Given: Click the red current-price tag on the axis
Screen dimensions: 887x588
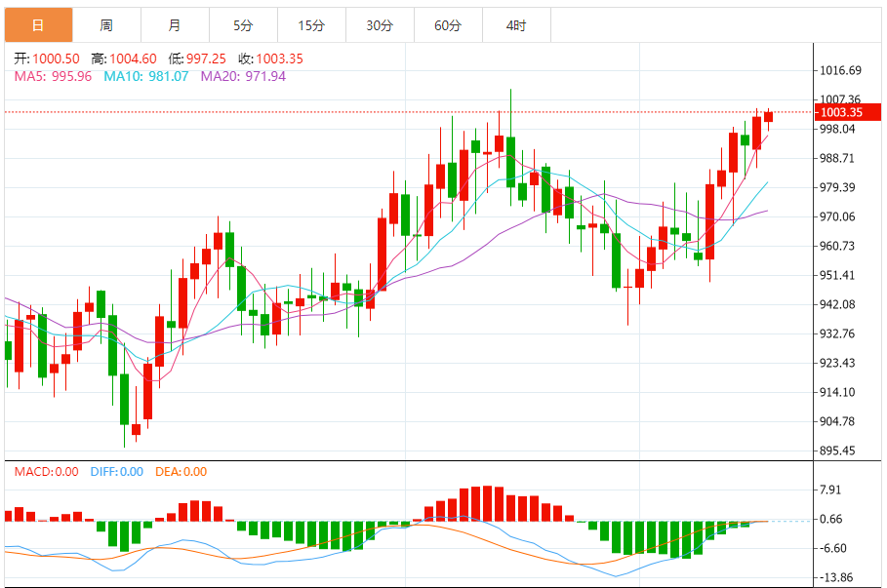Looking at the screenshot, I should [x=847, y=112].
